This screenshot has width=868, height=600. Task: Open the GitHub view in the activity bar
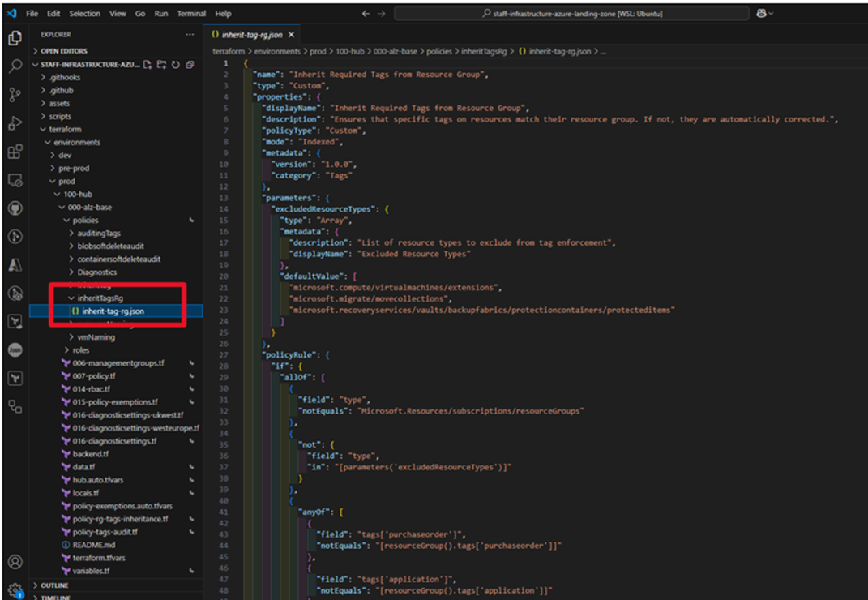(x=15, y=208)
